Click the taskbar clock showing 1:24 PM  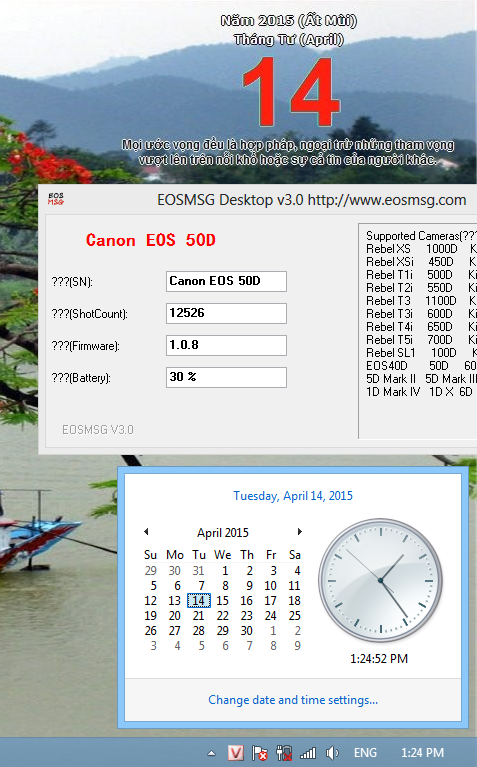click(x=422, y=753)
